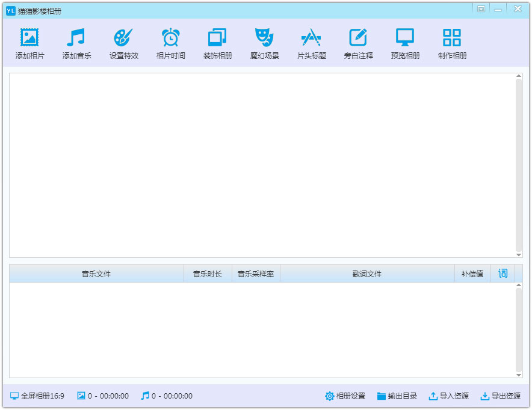Image resolution: width=532 pixels, height=410 pixels.
Task: Click the 歌词文件 column header
Action: [x=367, y=274]
